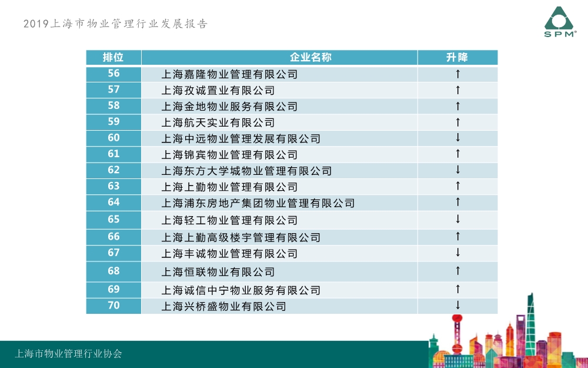Screen dimensions: 588x368
Task: Select 上海航天实业有限公司 in the table
Action: click(218, 123)
